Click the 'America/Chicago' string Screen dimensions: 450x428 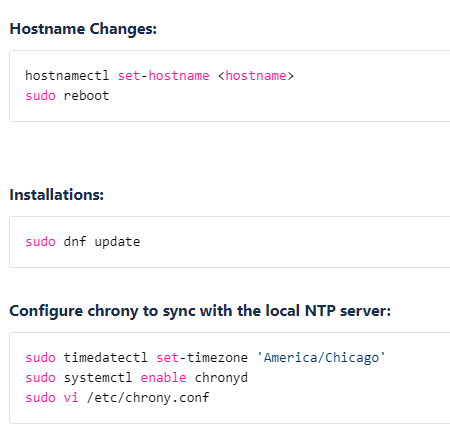(x=321, y=358)
